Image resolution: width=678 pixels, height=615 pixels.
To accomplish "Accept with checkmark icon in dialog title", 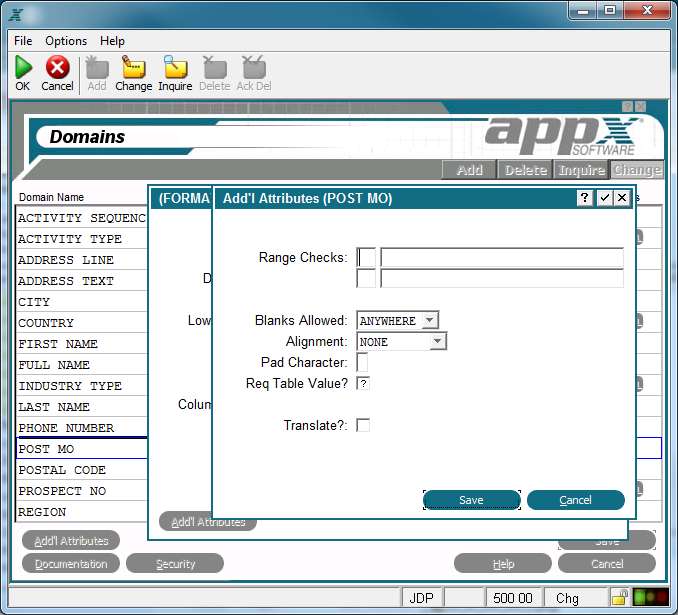I will click(x=604, y=198).
